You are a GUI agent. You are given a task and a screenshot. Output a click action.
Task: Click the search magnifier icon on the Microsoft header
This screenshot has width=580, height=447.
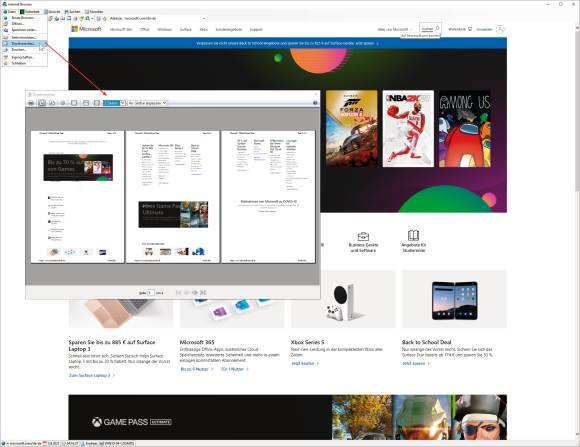point(437,28)
